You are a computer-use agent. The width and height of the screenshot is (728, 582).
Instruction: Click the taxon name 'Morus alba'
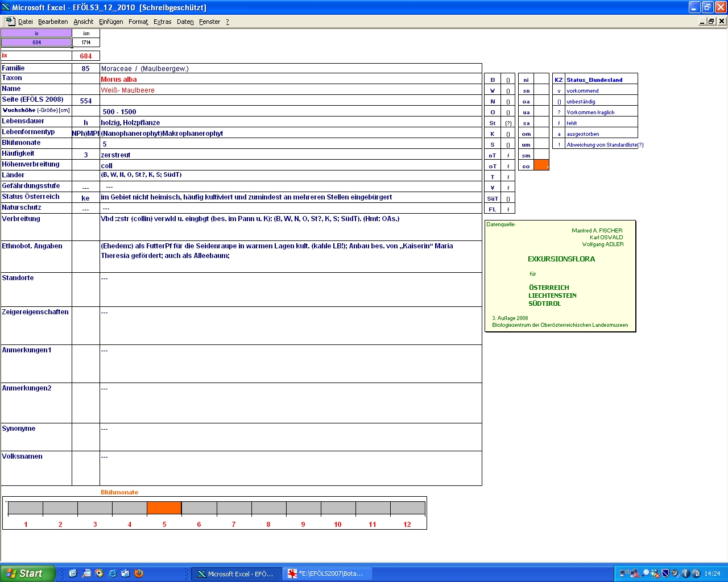coord(119,80)
